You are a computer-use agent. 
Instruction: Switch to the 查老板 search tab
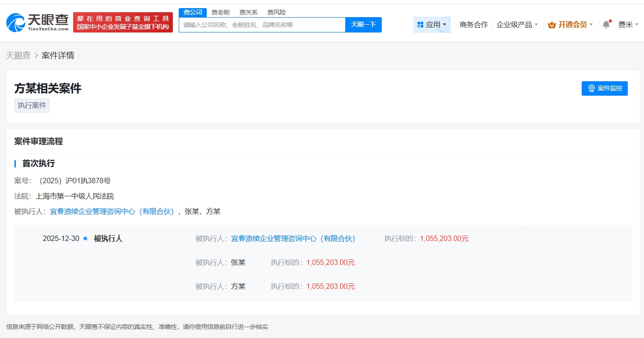(x=220, y=12)
